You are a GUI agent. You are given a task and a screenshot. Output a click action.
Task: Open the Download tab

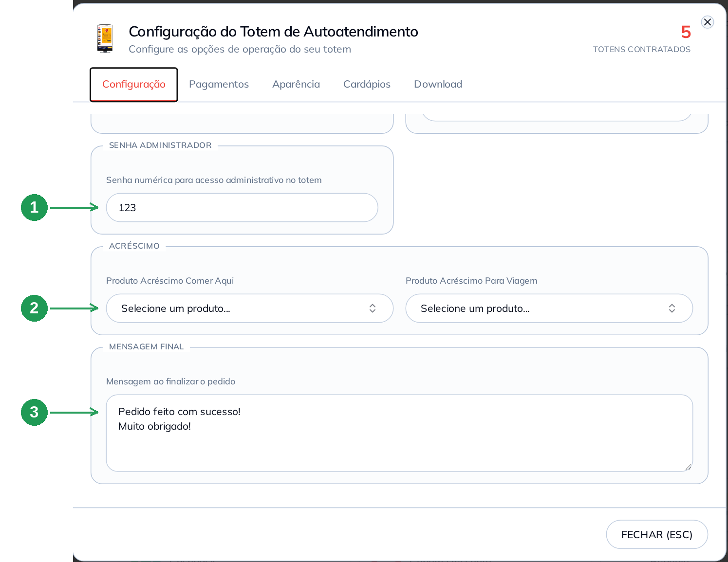point(438,84)
